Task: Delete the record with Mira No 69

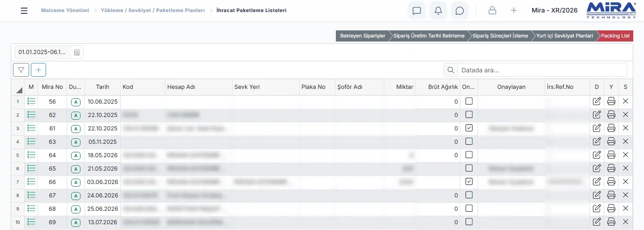Action: (x=625, y=222)
